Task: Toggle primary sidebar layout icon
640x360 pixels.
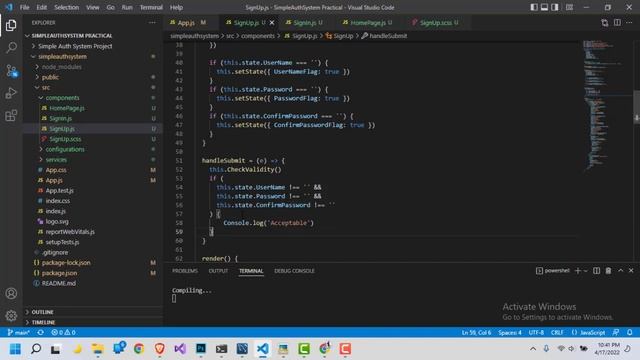Action: click(x=534, y=7)
